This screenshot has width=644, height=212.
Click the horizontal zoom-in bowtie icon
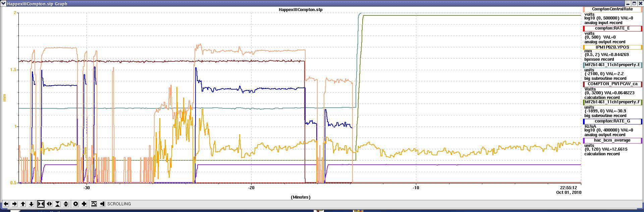tap(41, 204)
